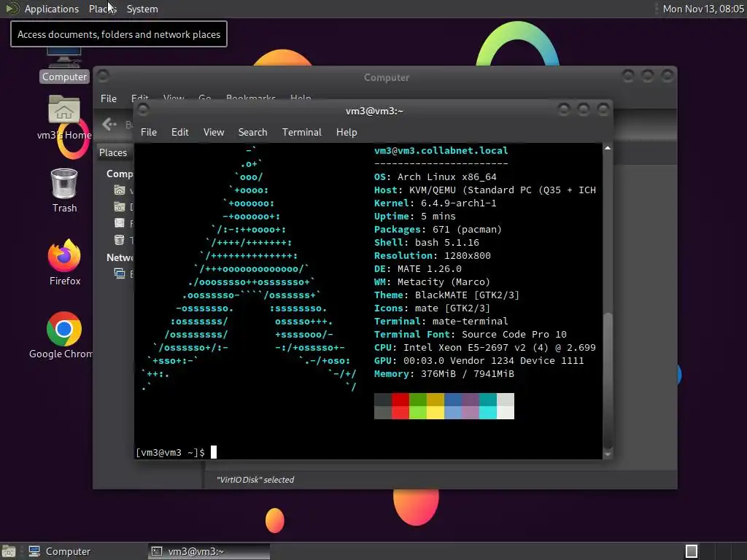Click the terminal scrollbar up arrow
The height and width of the screenshot is (560, 747).
pyautogui.click(x=608, y=149)
